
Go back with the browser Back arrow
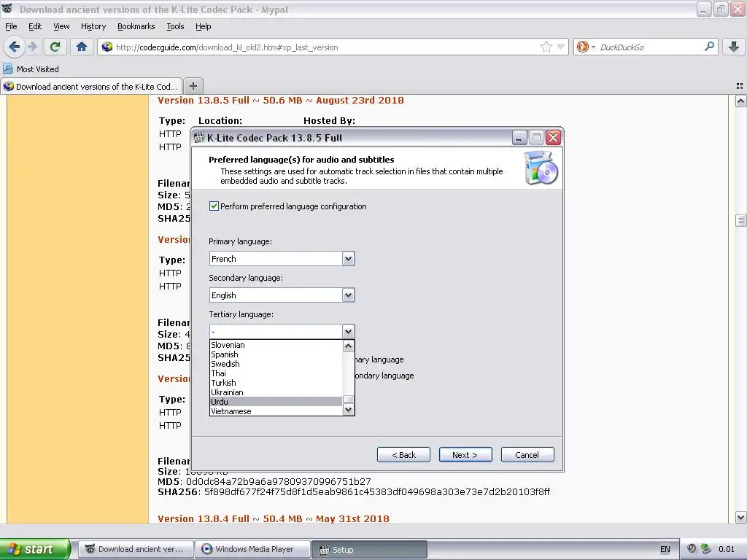pyautogui.click(x=14, y=47)
